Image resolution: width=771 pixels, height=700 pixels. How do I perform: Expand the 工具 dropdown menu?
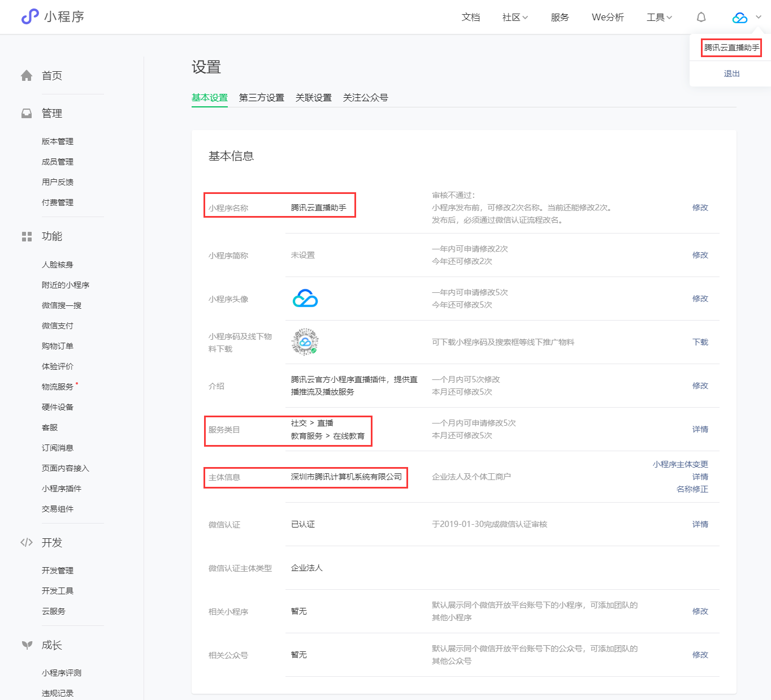pyautogui.click(x=659, y=18)
